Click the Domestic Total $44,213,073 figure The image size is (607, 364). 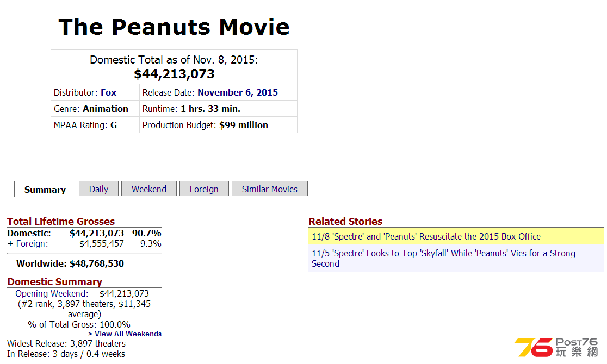(x=174, y=74)
